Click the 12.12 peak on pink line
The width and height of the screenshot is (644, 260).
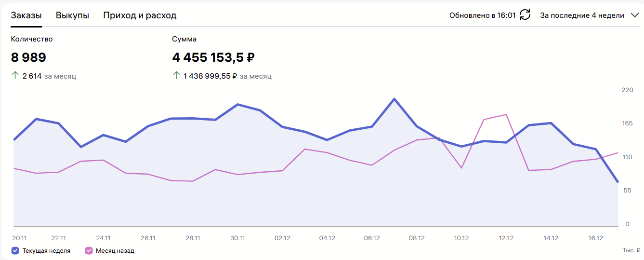pos(506,114)
